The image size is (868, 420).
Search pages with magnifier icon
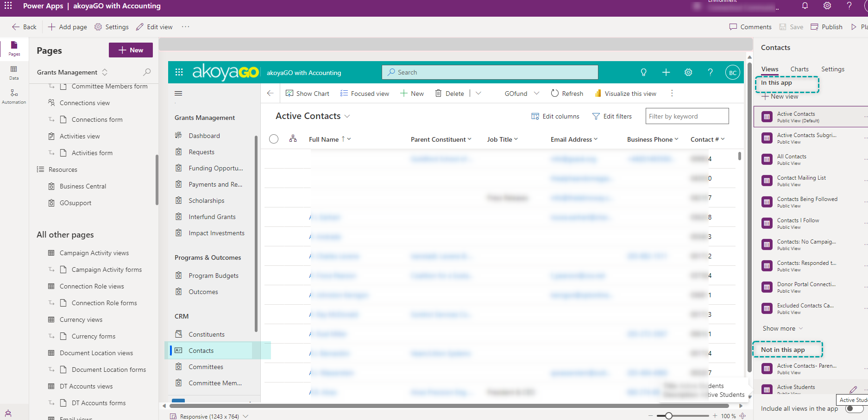tap(147, 72)
